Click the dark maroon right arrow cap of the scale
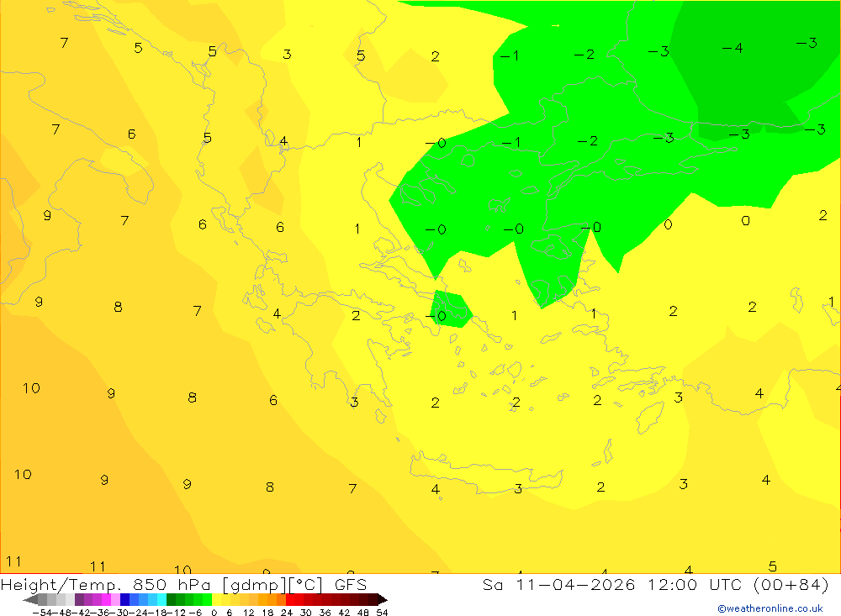Viewport: 841px width, 616px height. pos(383,599)
